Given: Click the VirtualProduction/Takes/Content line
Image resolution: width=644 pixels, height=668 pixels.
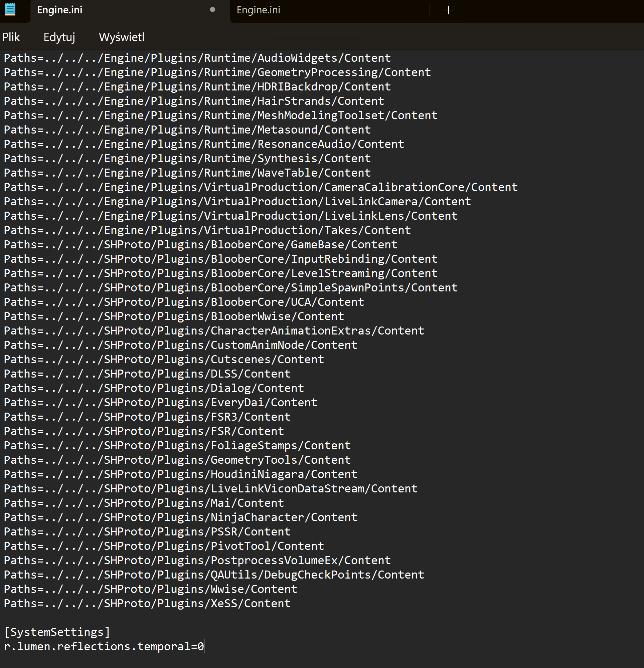Looking at the screenshot, I should coord(207,230).
